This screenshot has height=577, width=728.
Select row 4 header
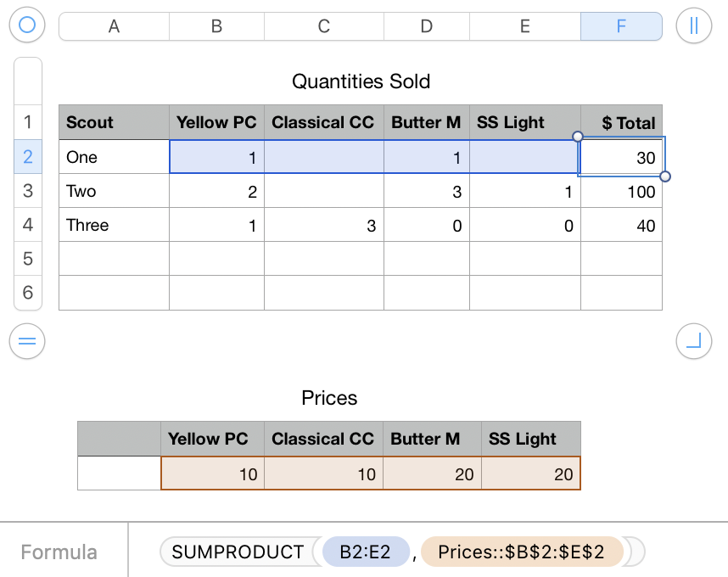click(x=28, y=225)
